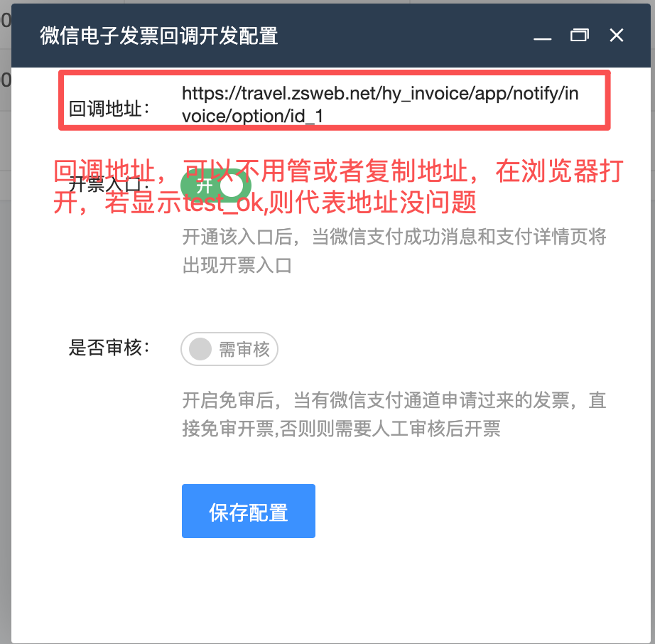Minimize the 微信电子发票回调开发配置 dialog
The image size is (655, 644).
tap(542, 36)
